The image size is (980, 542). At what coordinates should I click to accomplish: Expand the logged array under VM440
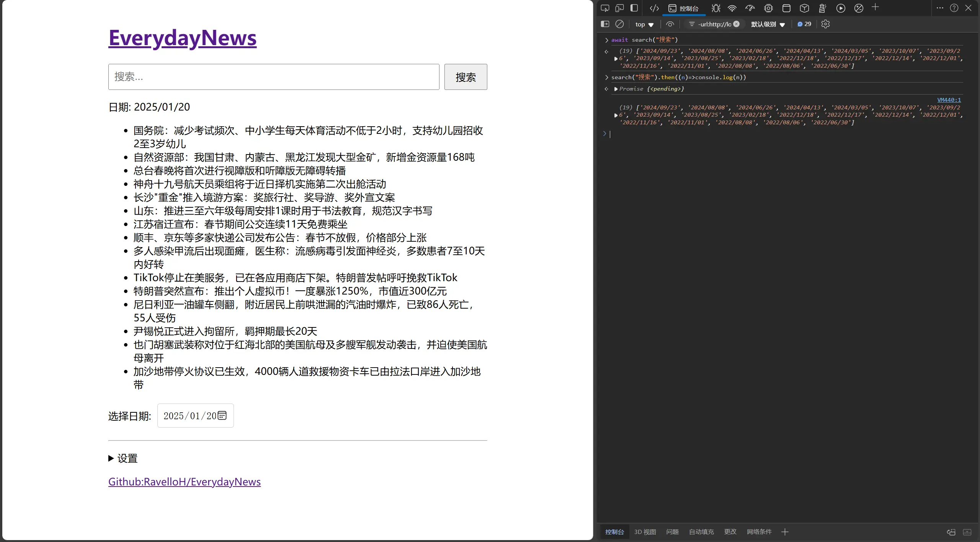[x=616, y=115]
